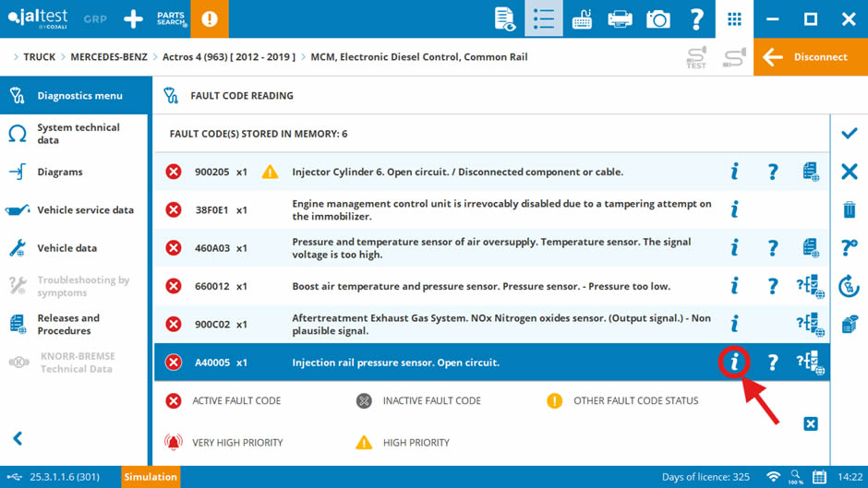The height and width of the screenshot is (488, 868).
Task: Open help for fault 660012
Action: coord(773,286)
